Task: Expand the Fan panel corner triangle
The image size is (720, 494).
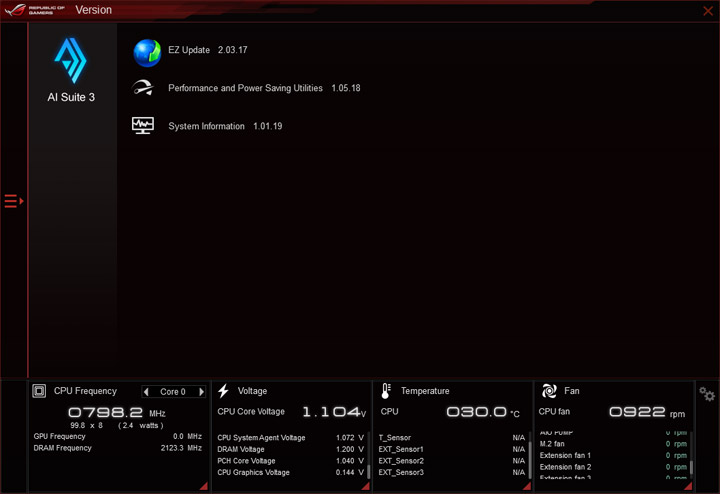Action: 688,486
